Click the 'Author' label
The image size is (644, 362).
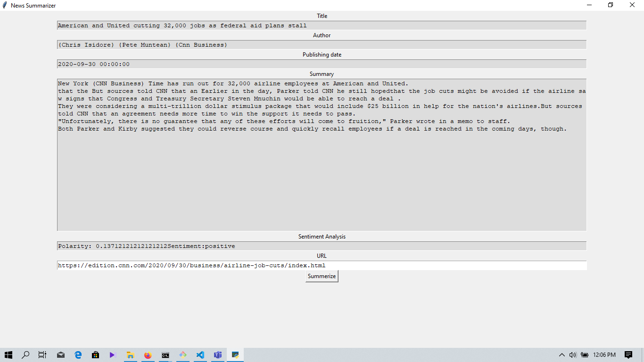(322, 35)
